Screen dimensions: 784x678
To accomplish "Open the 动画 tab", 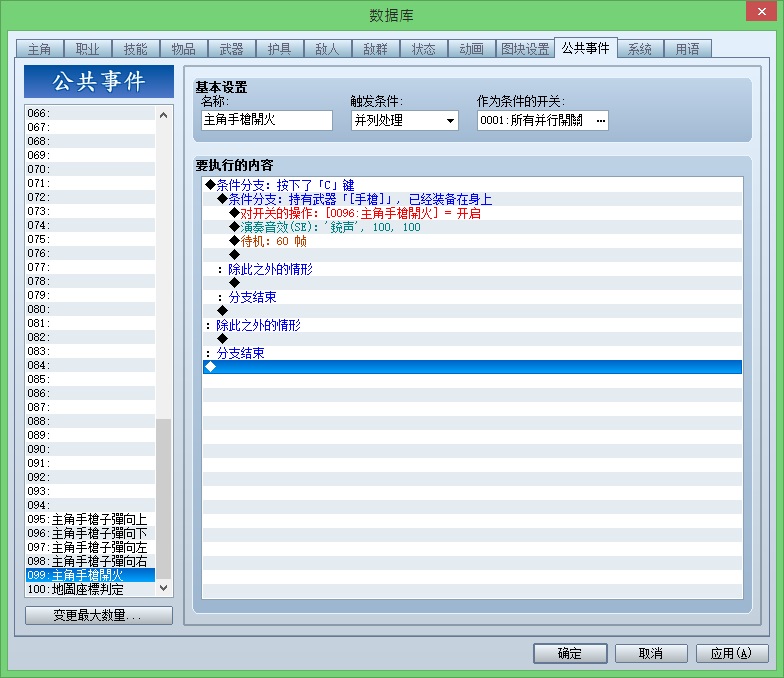I will pos(472,49).
